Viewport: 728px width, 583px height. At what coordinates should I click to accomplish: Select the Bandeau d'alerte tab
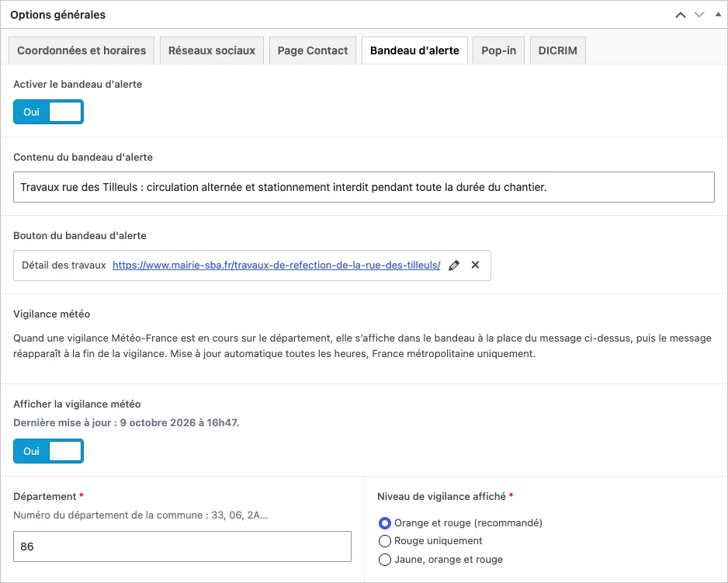(x=414, y=50)
